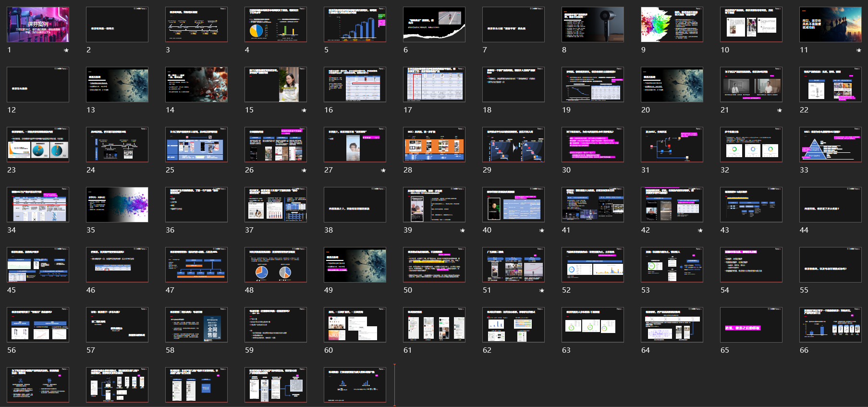
Task: Select slide 28 with orange image grid
Action: pos(434,145)
